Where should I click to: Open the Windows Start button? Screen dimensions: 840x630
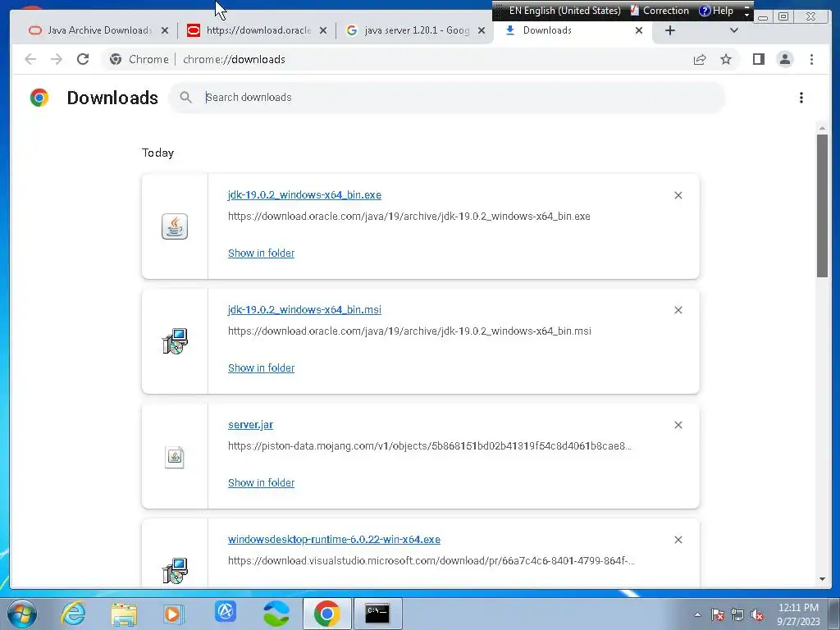22,614
